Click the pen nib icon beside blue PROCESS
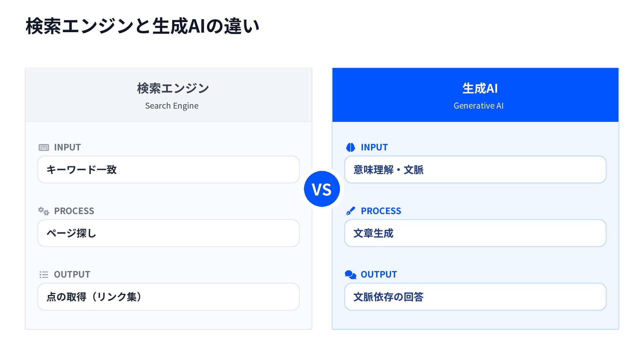The width and height of the screenshot is (644, 362). pyautogui.click(x=351, y=211)
